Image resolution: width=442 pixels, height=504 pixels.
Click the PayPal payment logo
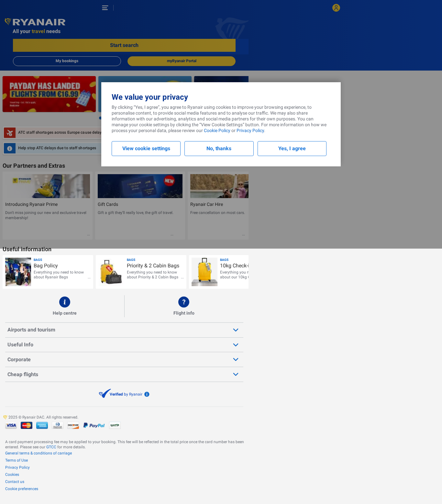94,425
